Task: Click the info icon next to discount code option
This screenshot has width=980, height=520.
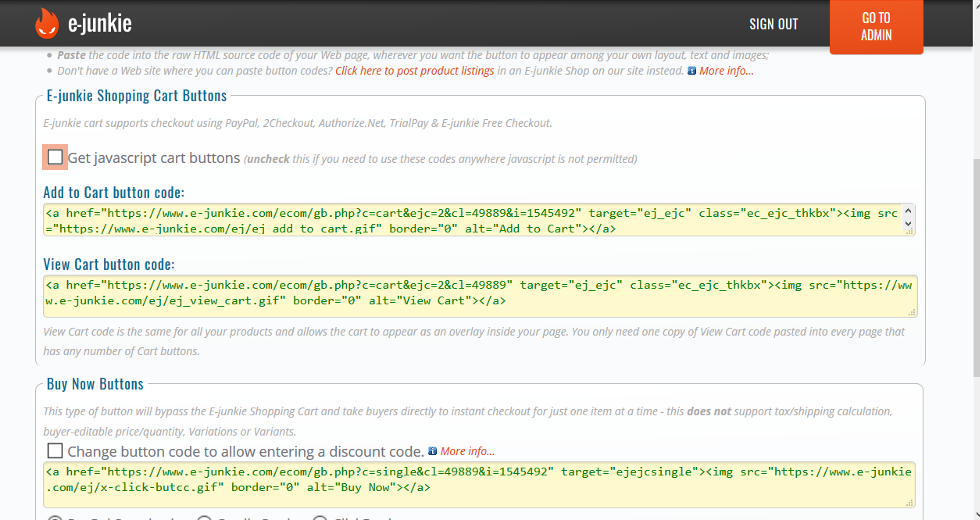Action: [x=432, y=451]
